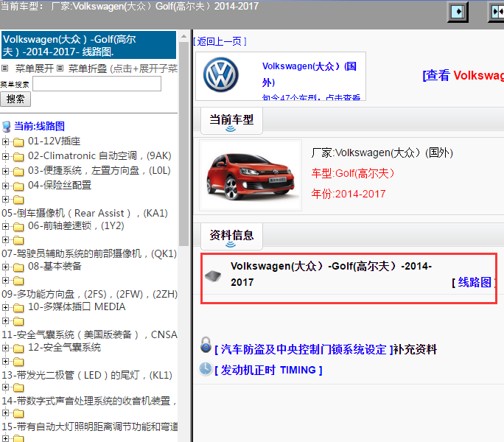Click folder icon of 02-Climatronic 自动空调
Viewport: 504px width, 442px height.
coord(18,157)
